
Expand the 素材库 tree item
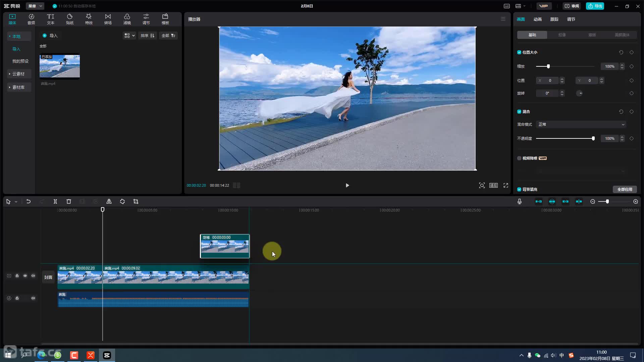[9, 87]
